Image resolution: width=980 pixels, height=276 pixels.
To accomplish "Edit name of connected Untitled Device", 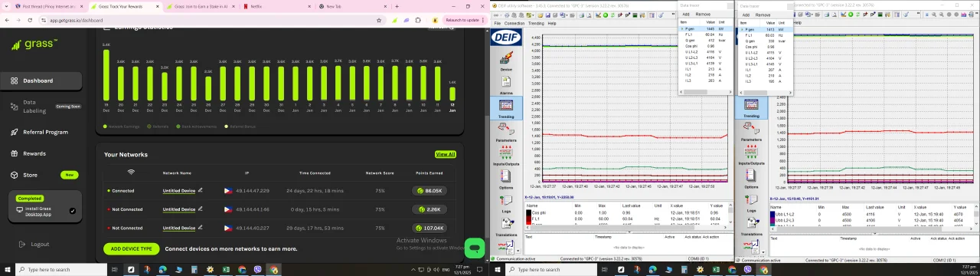I will tap(201, 190).
